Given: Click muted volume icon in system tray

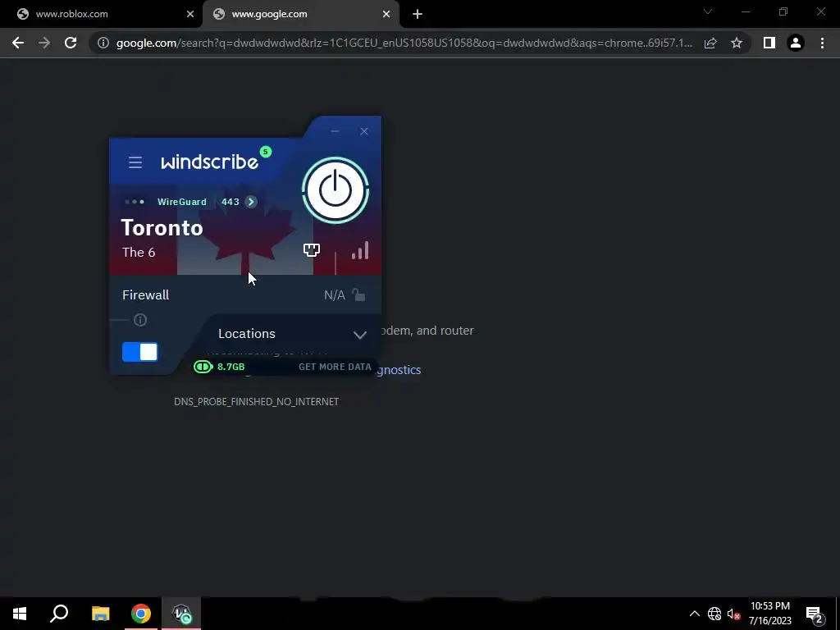Looking at the screenshot, I should coord(733,614).
